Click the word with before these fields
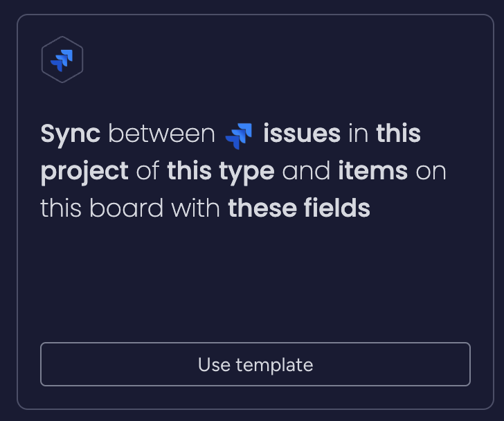The height and width of the screenshot is (421, 504). tap(195, 208)
